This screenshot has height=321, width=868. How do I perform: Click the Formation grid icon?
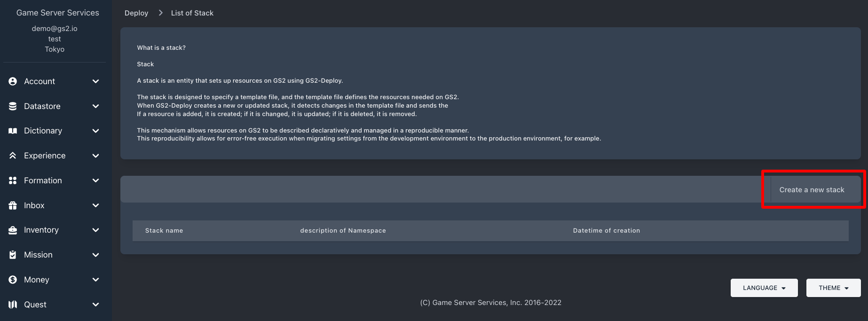[x=13, y=180]
